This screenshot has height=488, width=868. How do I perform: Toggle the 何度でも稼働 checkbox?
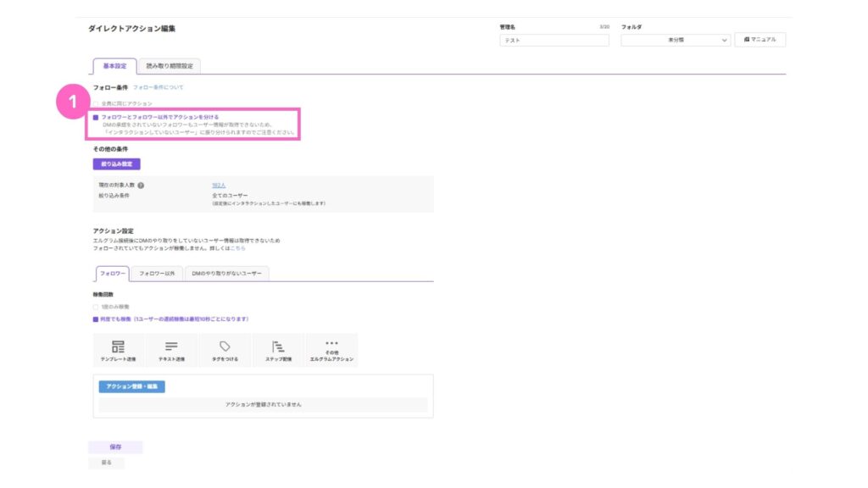click(96, 319)
